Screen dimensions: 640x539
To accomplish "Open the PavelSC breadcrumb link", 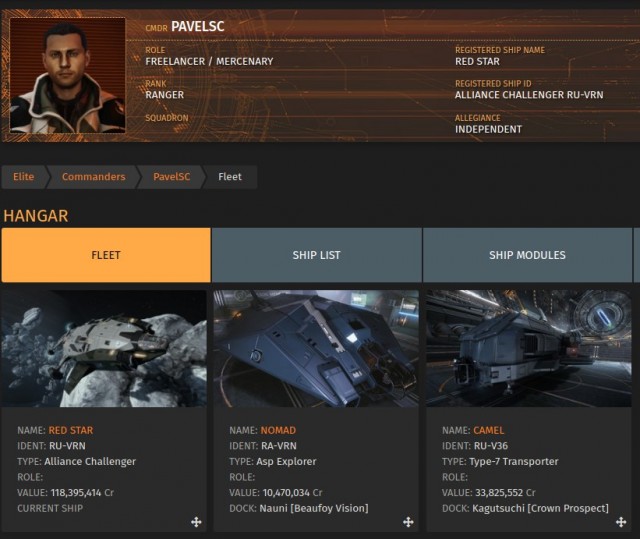I will (x=171, y=177).
